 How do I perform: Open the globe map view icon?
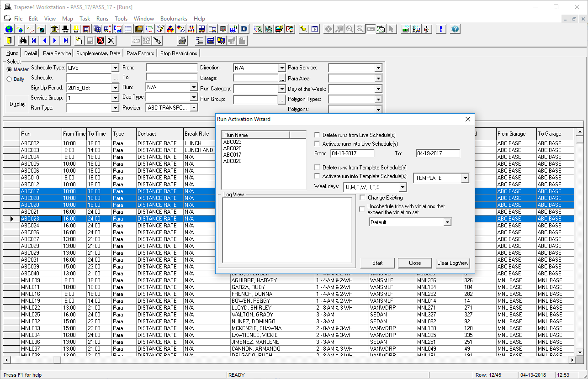coord(8,29)
